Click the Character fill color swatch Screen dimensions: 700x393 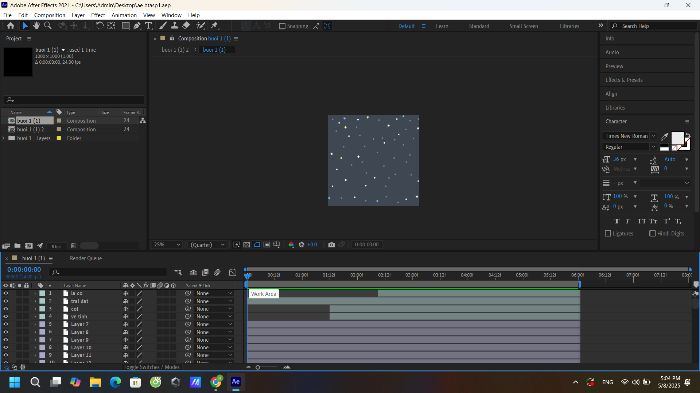(677, 138)
